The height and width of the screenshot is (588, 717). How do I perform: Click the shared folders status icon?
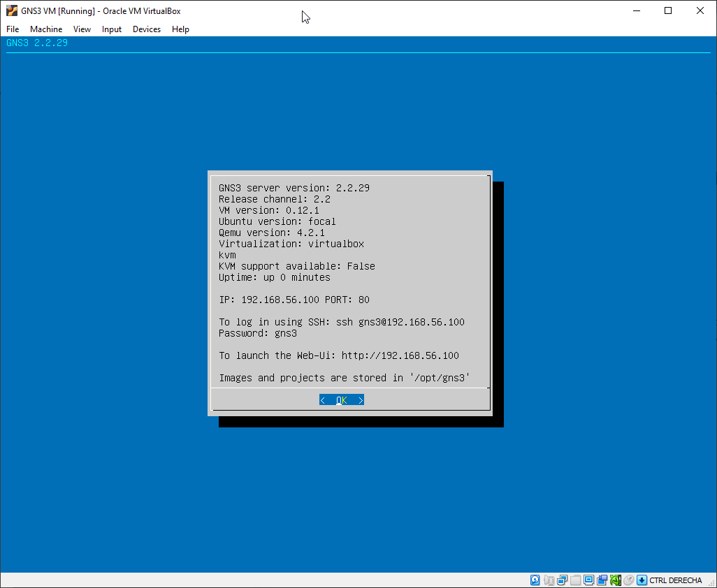tap(575, 580)
